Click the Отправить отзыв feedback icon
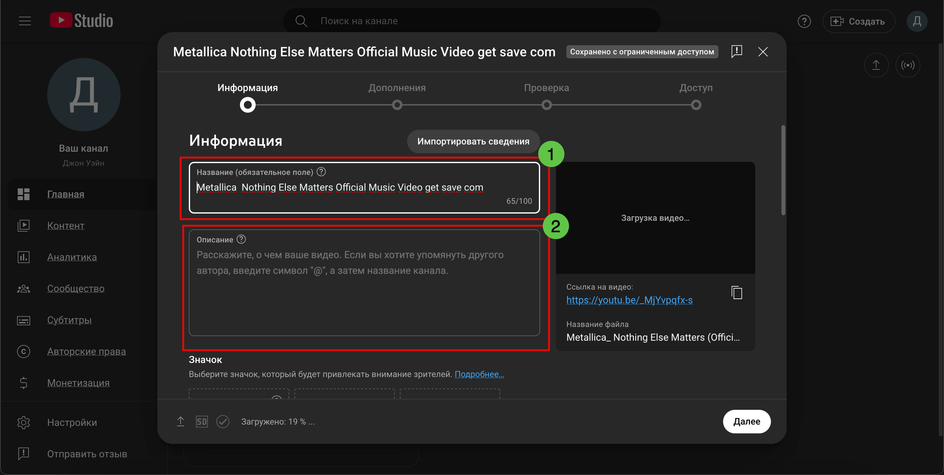Image resolution: width=944 pixels, height=475 pixels. (x=23, y=453)
